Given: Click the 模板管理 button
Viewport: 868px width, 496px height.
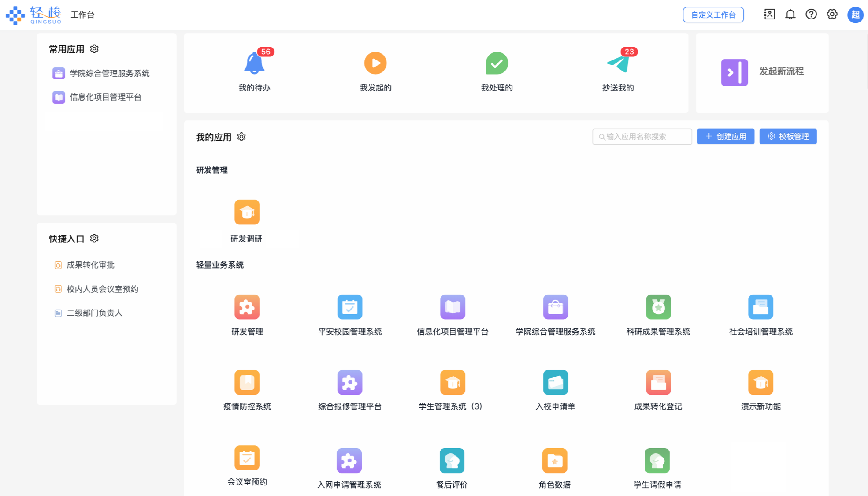Looking at the screenshot, I should [788, 137].
